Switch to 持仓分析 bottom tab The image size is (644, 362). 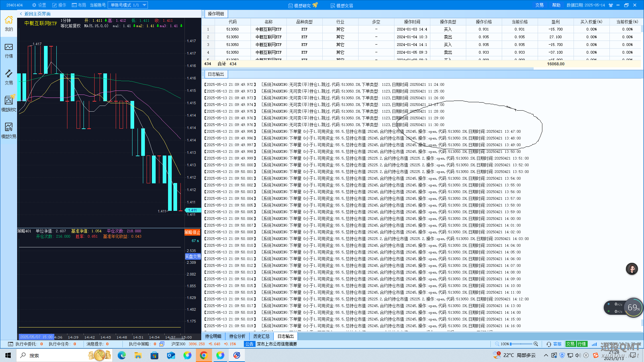coord(237,336)
